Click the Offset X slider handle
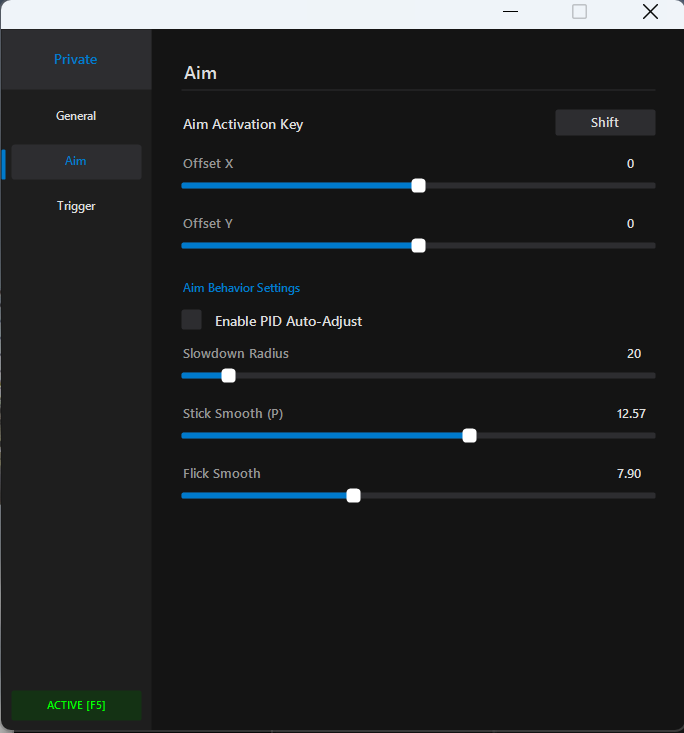This screenshot has width=684, height=733. click(418, 185)
